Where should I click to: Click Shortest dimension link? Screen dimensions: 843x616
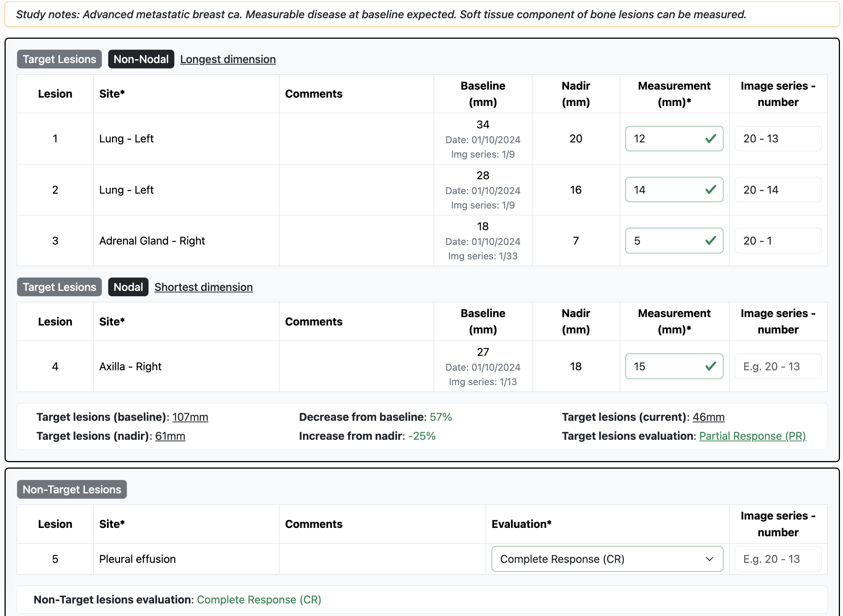click(204, 287)
